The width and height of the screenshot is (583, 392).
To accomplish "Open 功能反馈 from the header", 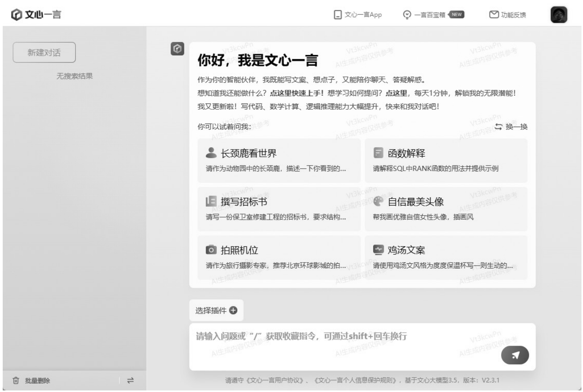I will coord(513,15).
